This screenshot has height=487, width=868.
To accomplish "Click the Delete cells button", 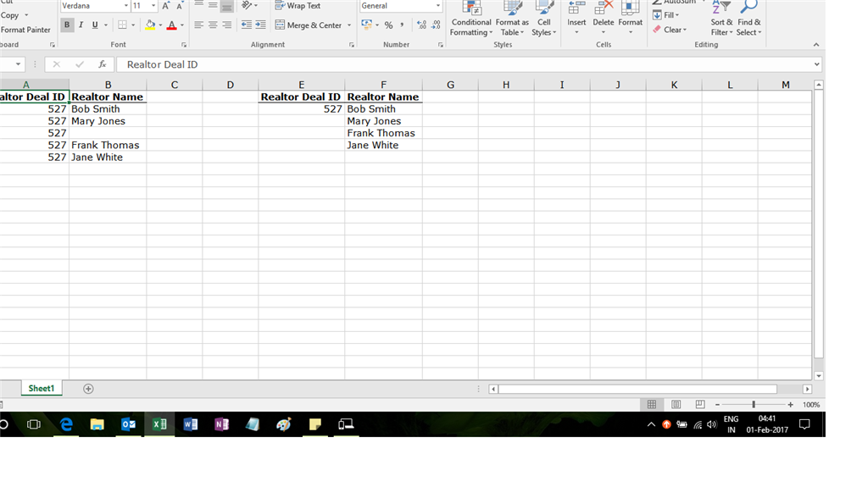I will 603,19.
